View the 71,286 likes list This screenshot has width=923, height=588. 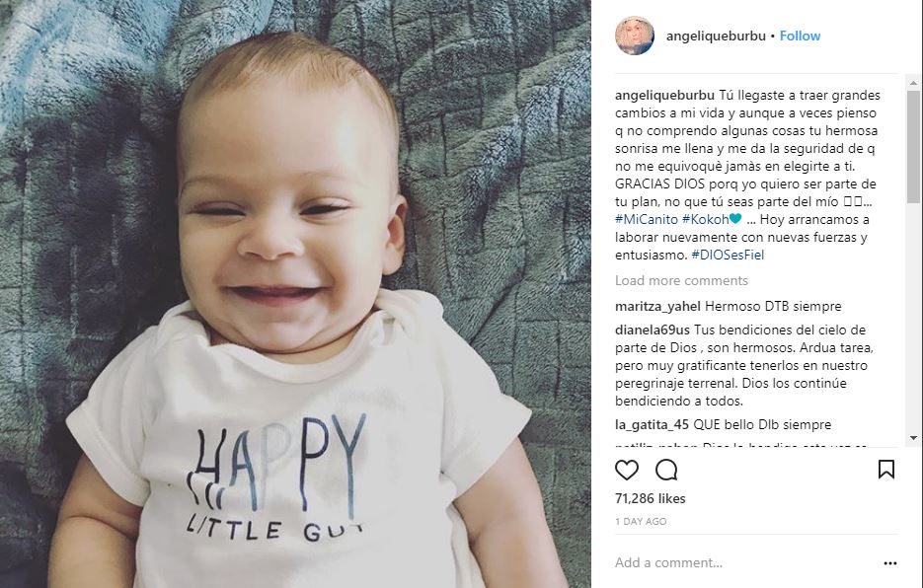(650, 498)
